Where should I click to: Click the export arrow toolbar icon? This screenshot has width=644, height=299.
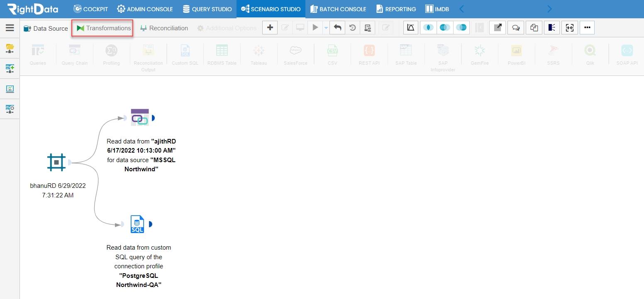498,28
